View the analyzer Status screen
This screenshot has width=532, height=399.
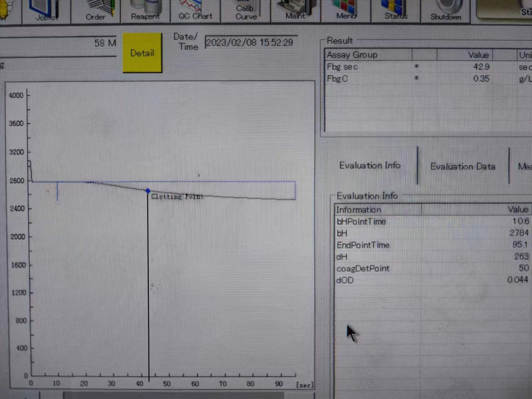pos(396,11)
